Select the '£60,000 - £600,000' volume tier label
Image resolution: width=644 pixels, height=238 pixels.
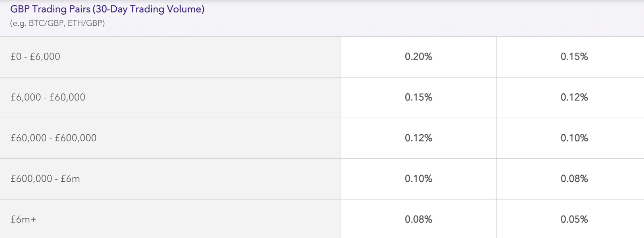point(54,138)
